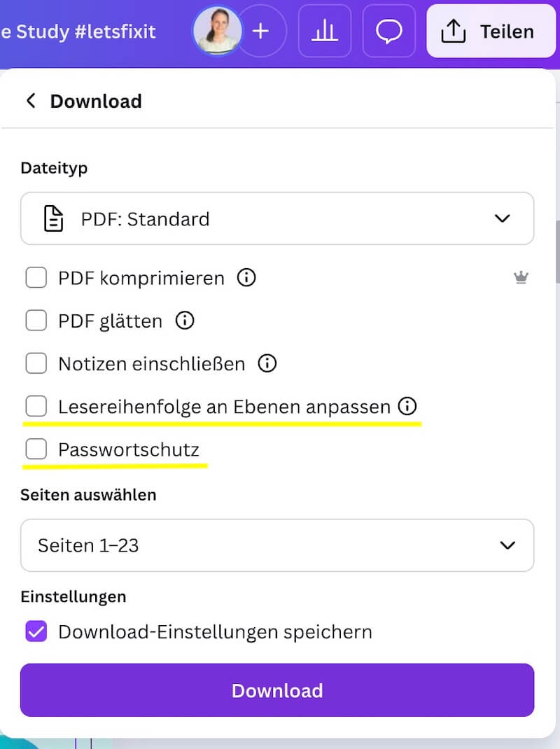Enable the PDF komprimieren checkbox

click(x=36, y=278)
